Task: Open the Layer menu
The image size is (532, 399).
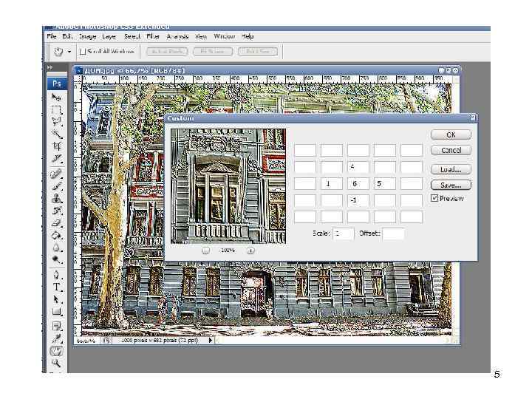Action: (109, 36)
